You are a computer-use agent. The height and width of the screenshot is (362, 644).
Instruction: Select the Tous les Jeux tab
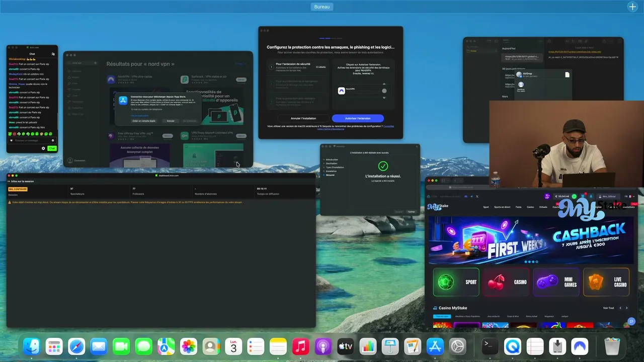coord(442,316)
